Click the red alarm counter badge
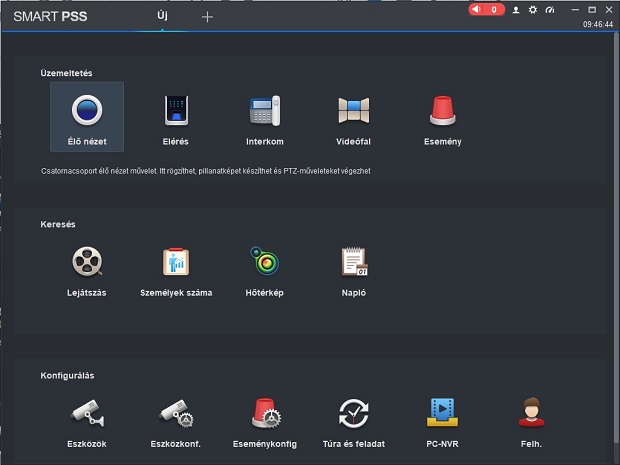Viewport: 620px width, 465px height. pos(486,9)
